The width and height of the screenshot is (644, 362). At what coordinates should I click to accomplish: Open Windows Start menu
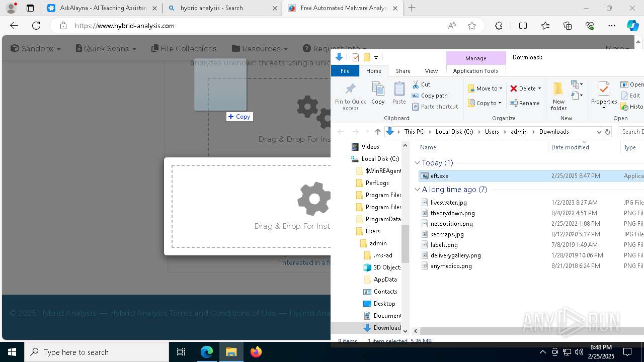[12, 352]
